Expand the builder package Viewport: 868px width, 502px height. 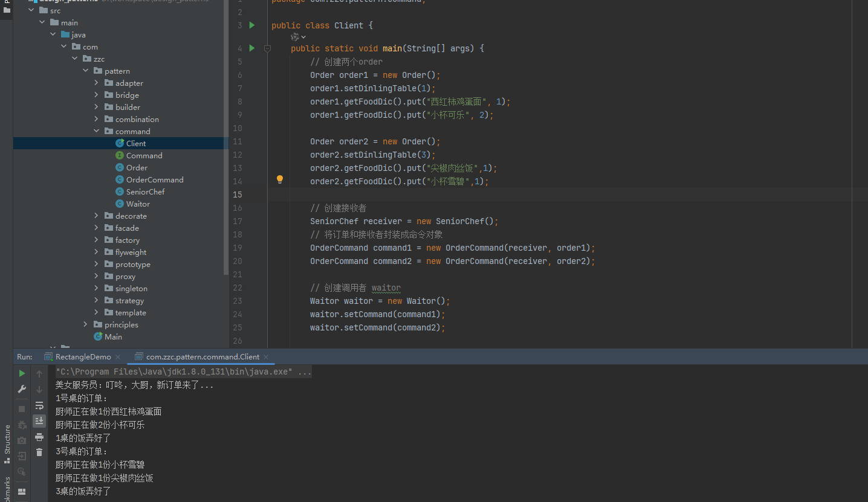tap(96, 107)
